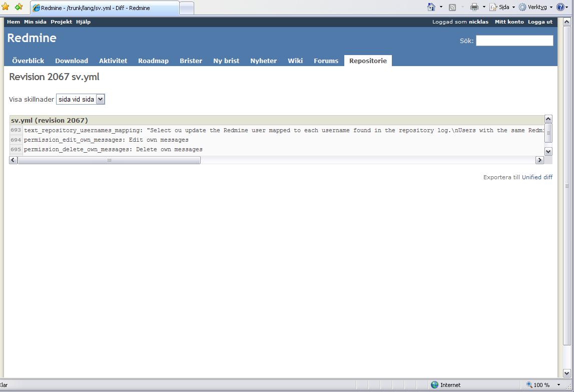
Task: Click the browser Help question mark icon
Action: pyautogui.click(x=560, y=7)
